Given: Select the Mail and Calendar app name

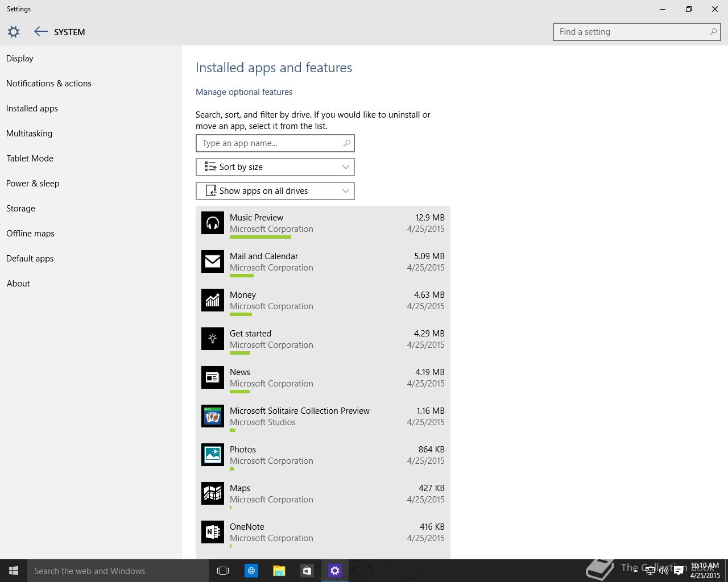Looking at the screenshot, I should [x=264, y=256].
